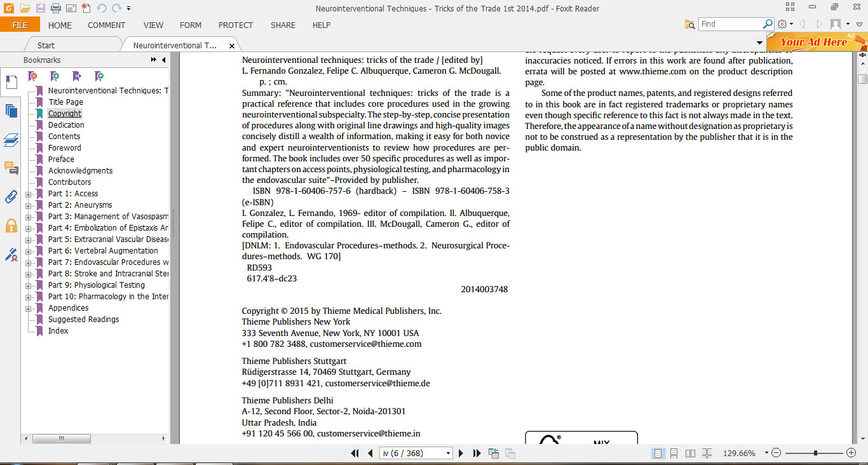868x465 pixels.
Task: Add a new bookmark icon
Action: tap(55, 76)
